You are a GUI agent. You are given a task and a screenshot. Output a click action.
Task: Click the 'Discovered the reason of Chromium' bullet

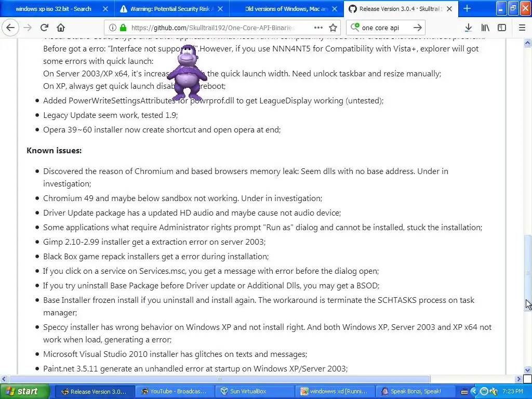(x=246, y=177)
